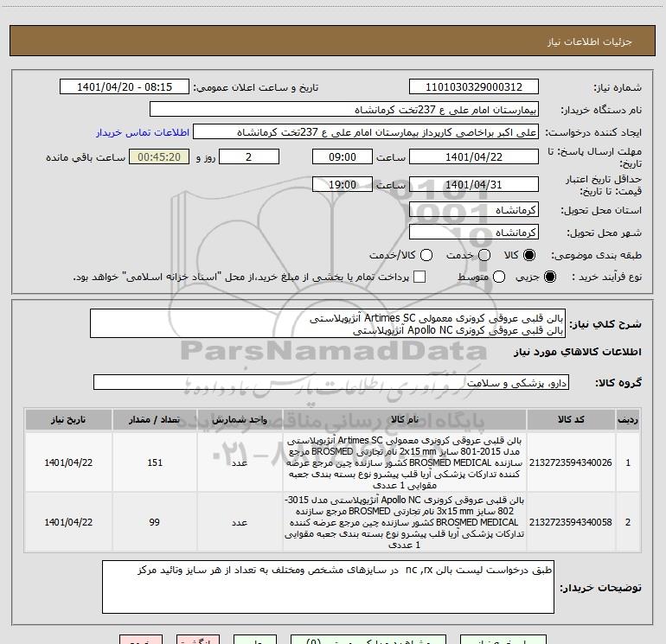
Task: Click the response deadline date 1401/04/22 field
Action: tap(474, 156)
